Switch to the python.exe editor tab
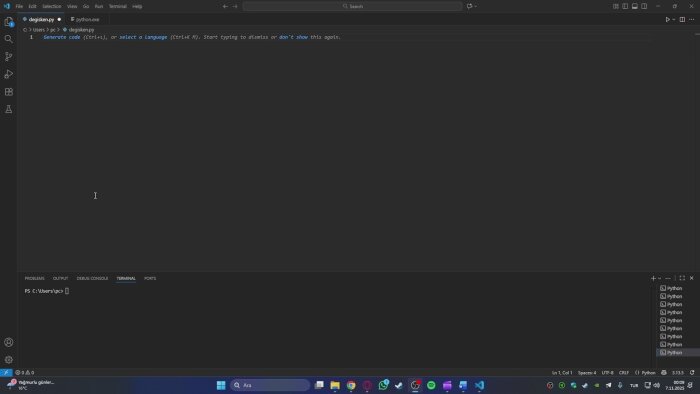This screenshot has width=700, height=394. [87, 20]
